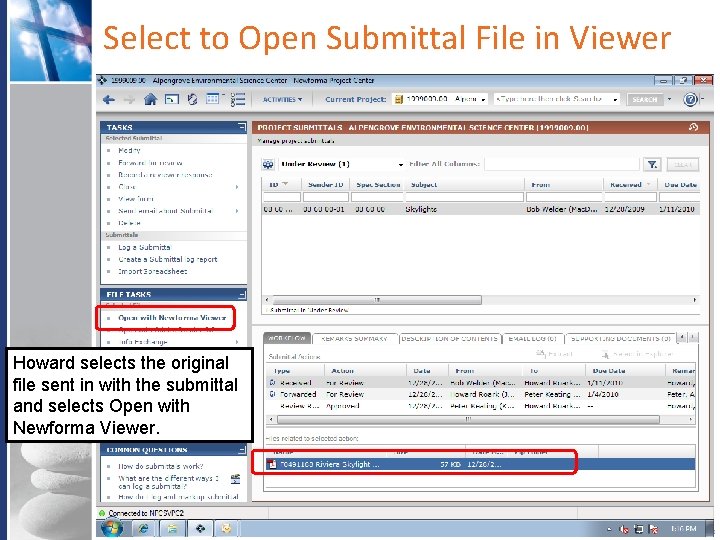
Task: Expand the search box dropdown arrow
Action: click(x=615, y=100)
